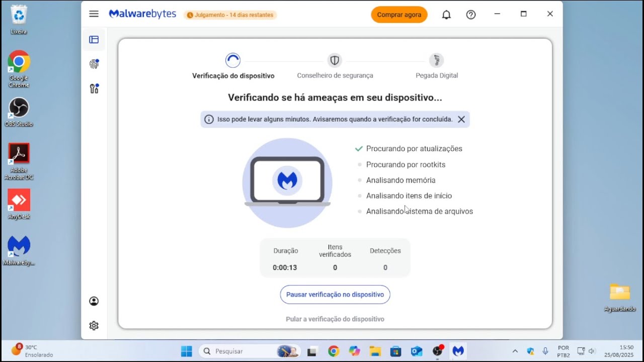Open Outlook from the taskbar
The height and width of the screenshot is (362, 644).
click(x=417, y=351)
